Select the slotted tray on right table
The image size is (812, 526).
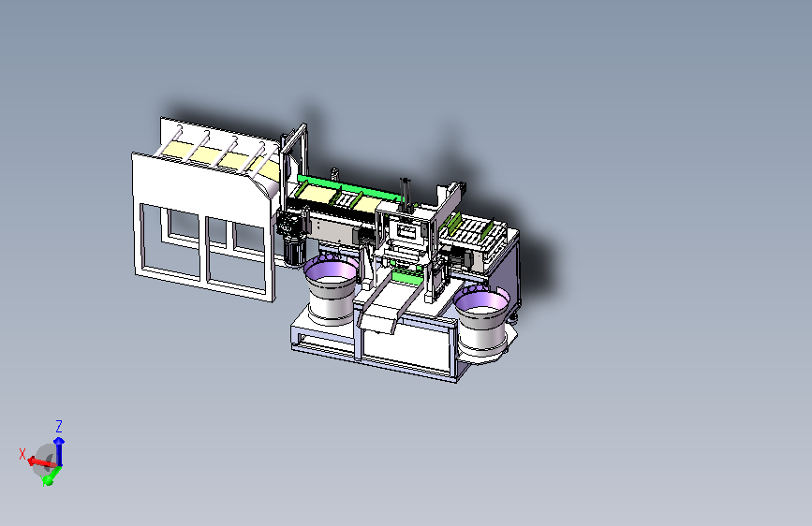coord(472,231)
